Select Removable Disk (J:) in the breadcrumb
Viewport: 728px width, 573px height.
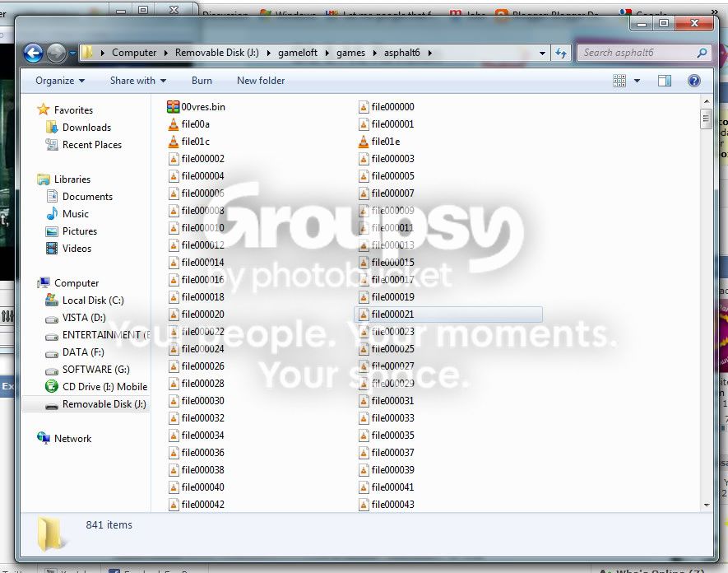tap(217, 53)
